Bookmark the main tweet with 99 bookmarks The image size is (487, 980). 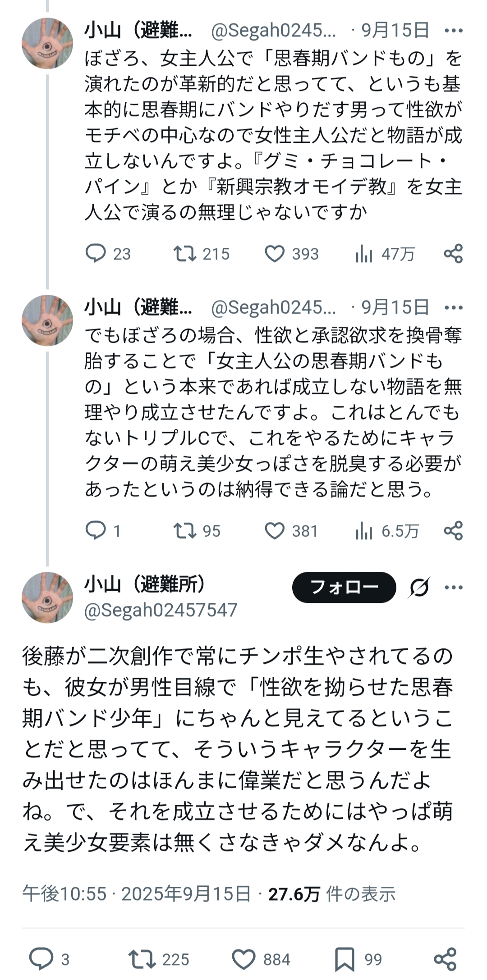click(x=345, y=960)
